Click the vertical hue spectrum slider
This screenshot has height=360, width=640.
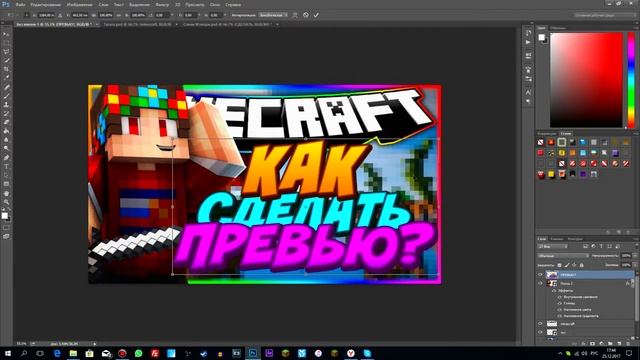(x=631, y=80)
